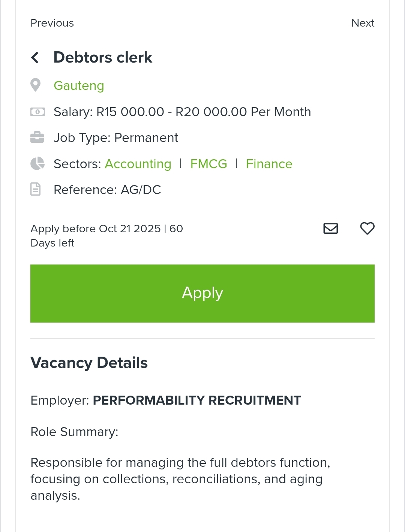
Task: Click the location pin icon
Action: 36,85
